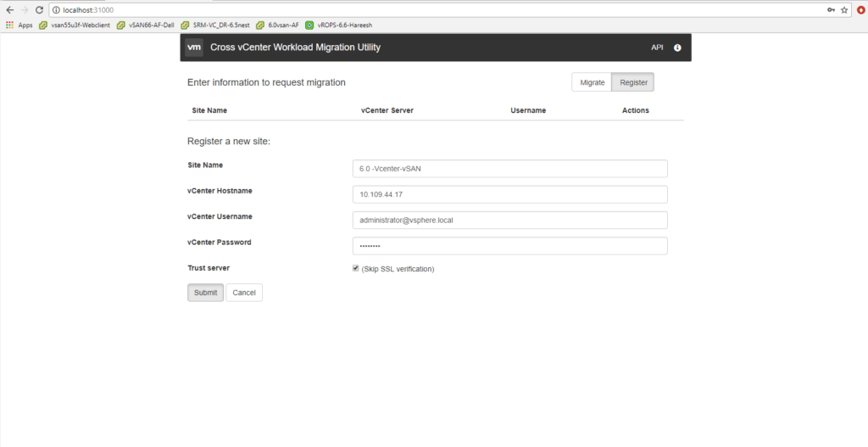Select the vCenter Password field
The height and width of the screenshot is (447, 868).
pos(509,246)
